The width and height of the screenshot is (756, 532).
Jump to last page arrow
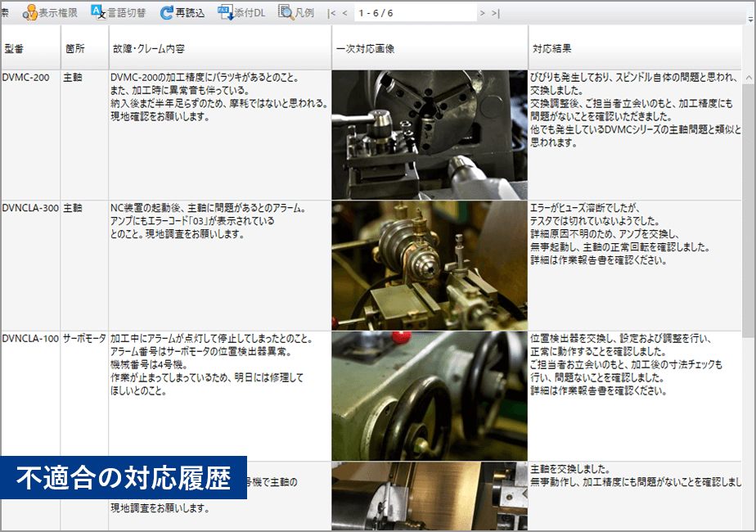496,13
